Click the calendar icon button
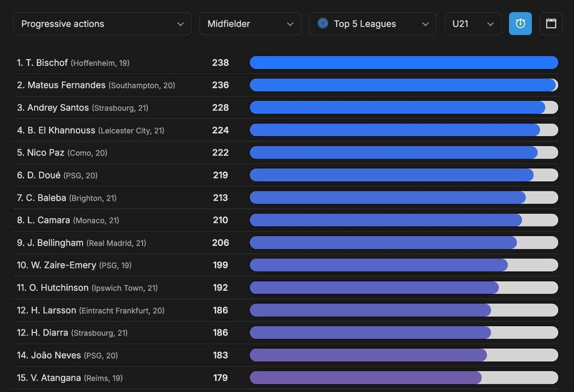Image resolution: width=574 pixels, height=392 pixels. [551, 24]
